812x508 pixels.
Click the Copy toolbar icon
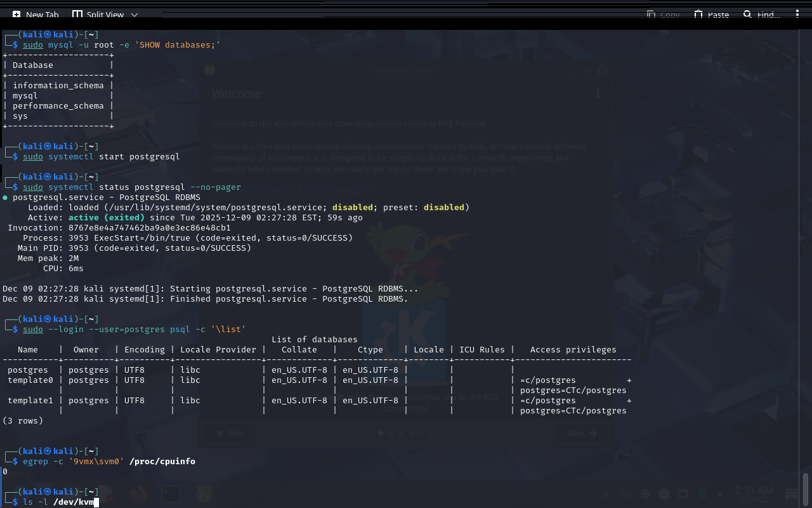pos(663,15)
